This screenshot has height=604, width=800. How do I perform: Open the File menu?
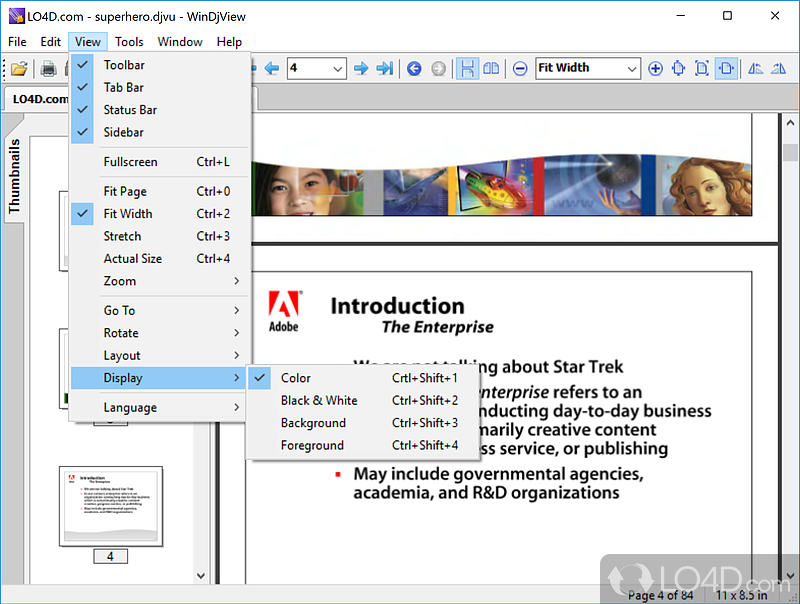[x=17, y=42]
